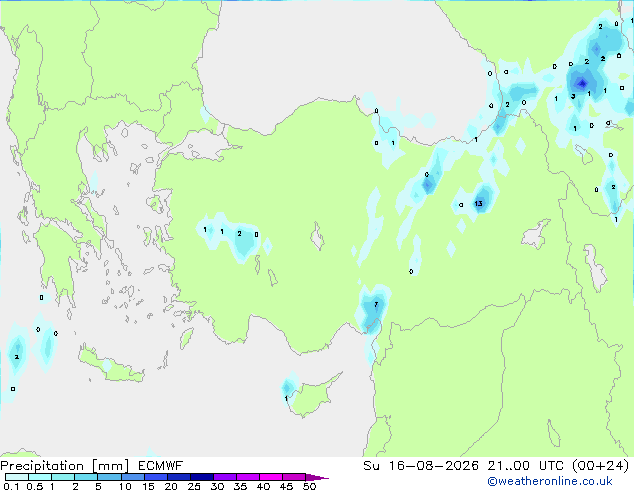The height and width of the screenshot is (490, 634).
Task: Click the 2 mm legend color swatch
Action: click(x=86, y=477)
